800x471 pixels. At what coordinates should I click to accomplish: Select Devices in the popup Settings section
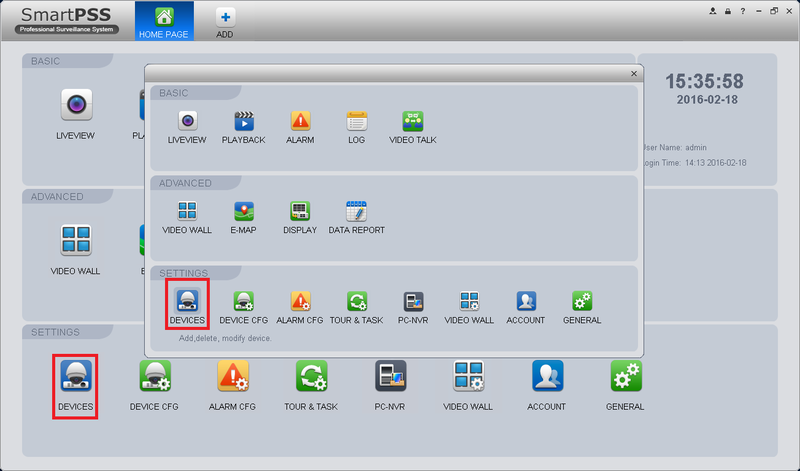click(187, 305)
